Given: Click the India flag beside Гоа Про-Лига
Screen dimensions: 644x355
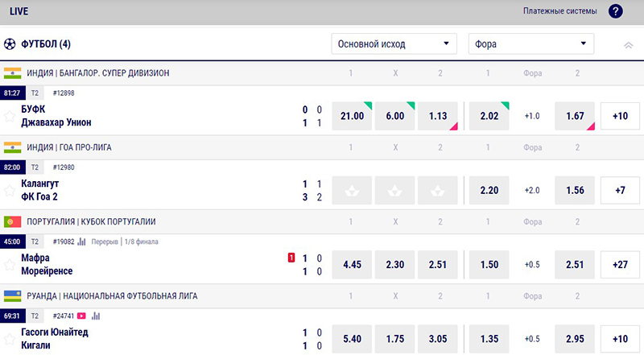Looking at the screenshot, I should (11, 147).
